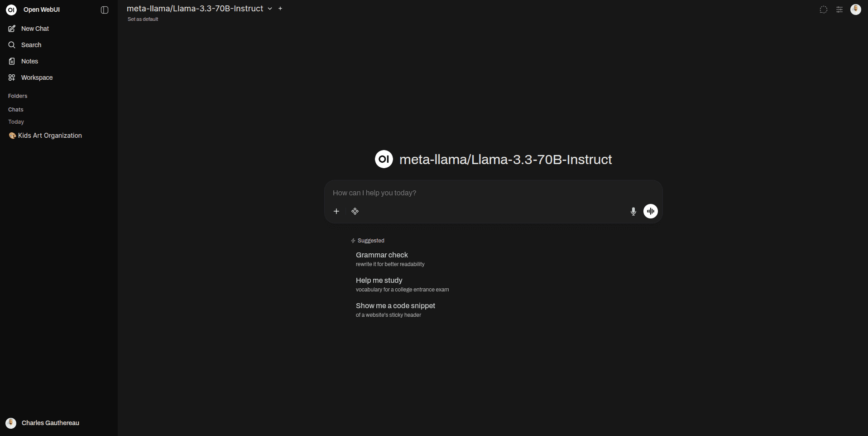
Task: Click the microphone dictate icon
Action: coord(633,211)
